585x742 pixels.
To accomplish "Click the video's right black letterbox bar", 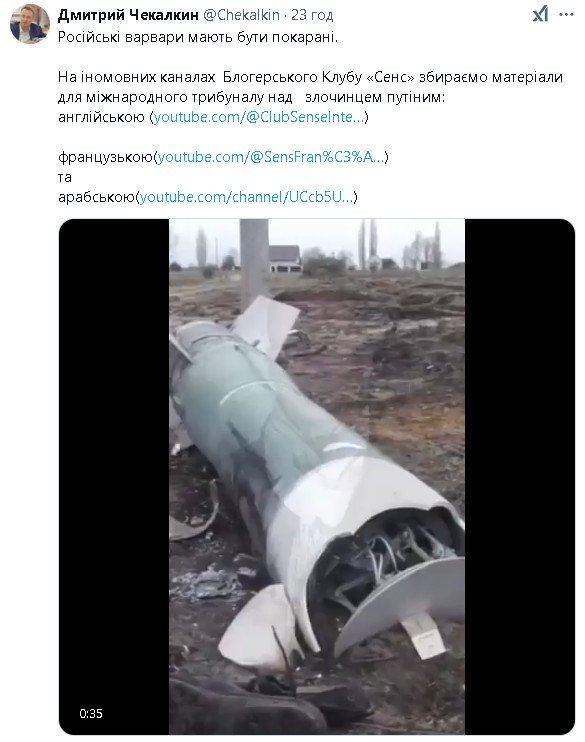I will pyautogui.click(x=520, y=477).
